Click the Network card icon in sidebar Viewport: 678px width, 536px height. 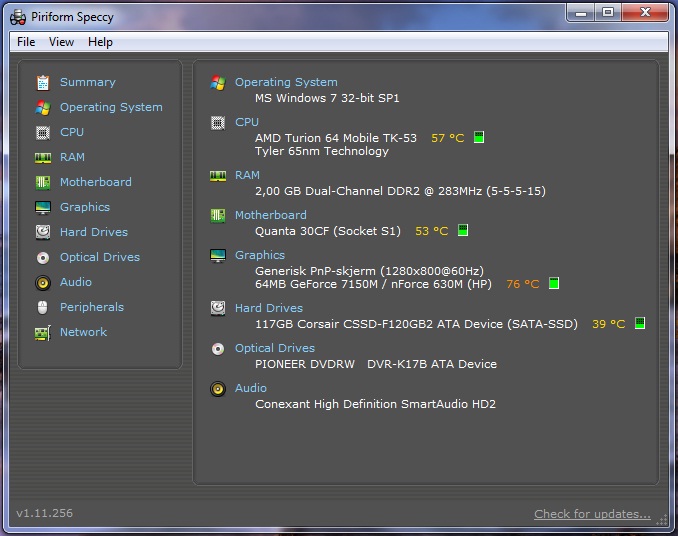[43, 333]
